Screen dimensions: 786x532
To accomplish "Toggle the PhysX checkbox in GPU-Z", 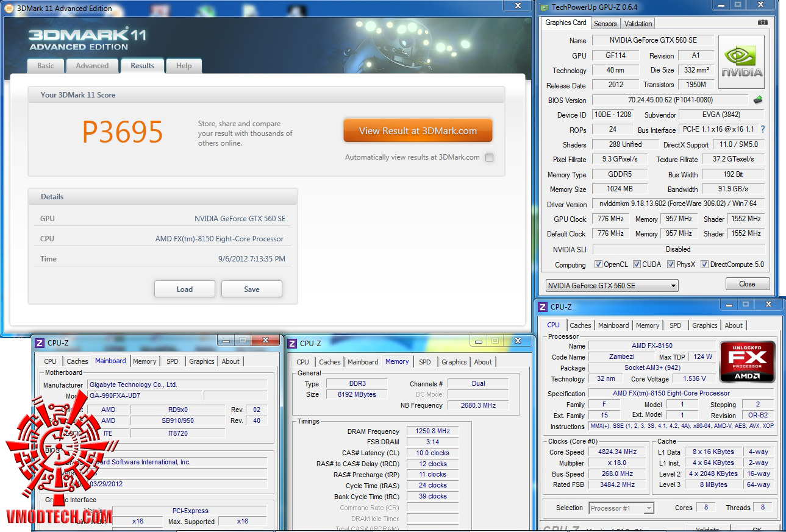I will click(x=671, y=264).
